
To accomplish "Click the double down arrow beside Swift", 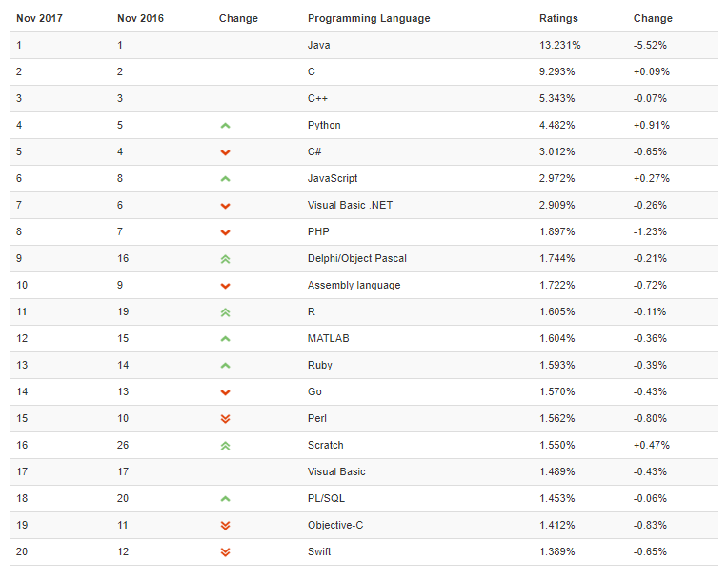I will coord(225,551).
